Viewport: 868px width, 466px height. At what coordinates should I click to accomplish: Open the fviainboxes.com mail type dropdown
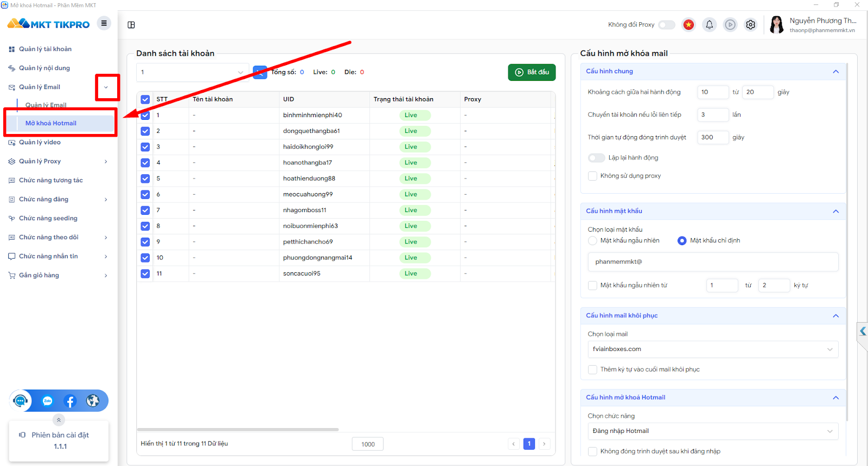click(713, 349)
